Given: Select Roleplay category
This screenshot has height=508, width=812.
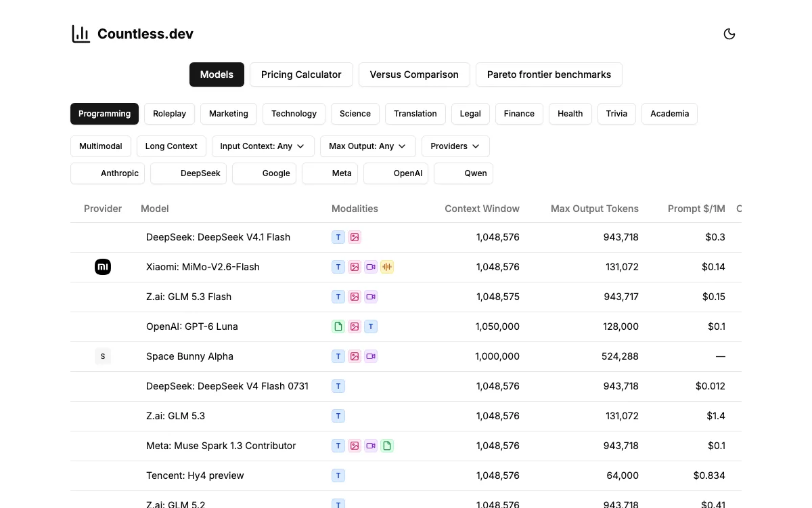Looking at the screenshot, I should [169, 114].
